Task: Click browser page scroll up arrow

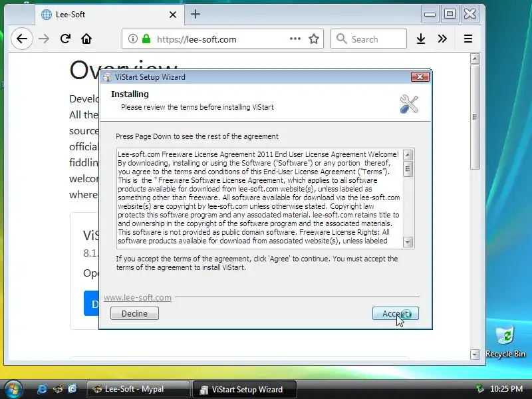Action: (475, 59)
